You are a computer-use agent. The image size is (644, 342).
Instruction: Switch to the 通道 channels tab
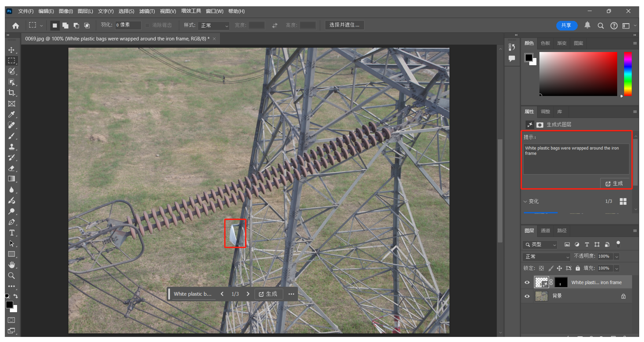pos(545,230)
